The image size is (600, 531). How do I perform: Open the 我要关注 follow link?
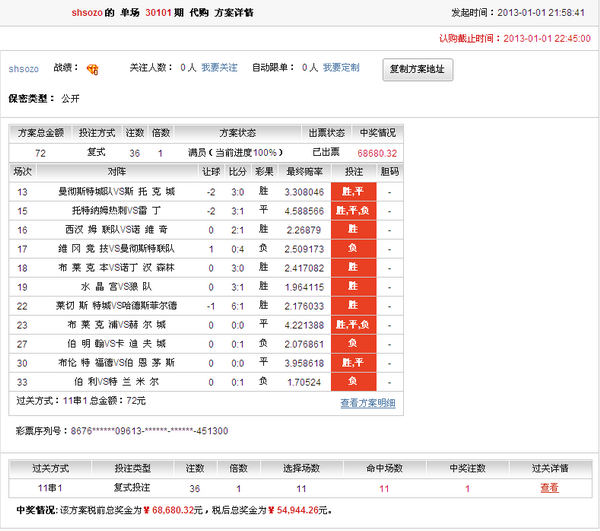[x=219, y=68]
